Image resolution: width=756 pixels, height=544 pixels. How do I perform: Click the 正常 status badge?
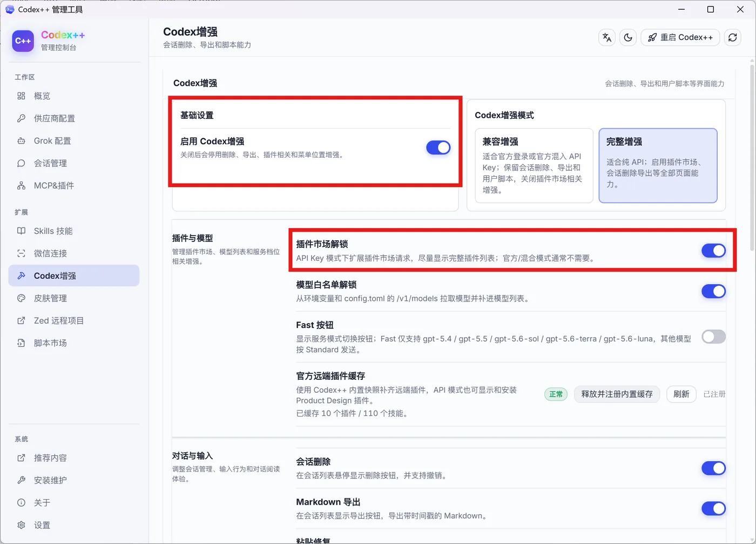[556, 394]
